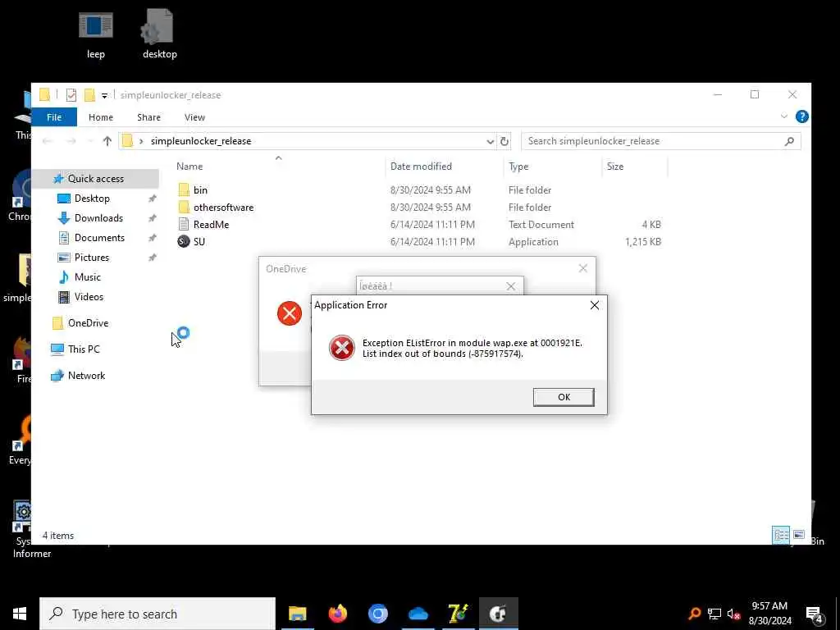Select the bin folder
Screen dimensions: 840x630
click(200, 189)
